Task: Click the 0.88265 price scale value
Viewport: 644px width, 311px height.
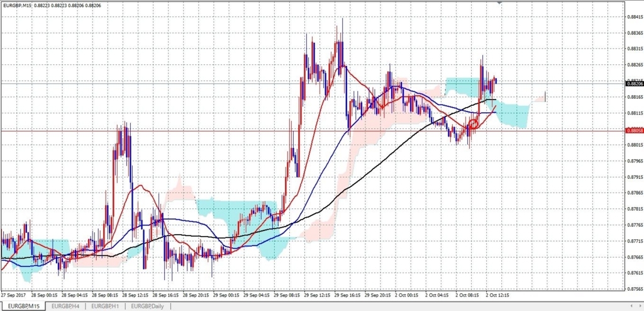Action: [x=634, y=65]
